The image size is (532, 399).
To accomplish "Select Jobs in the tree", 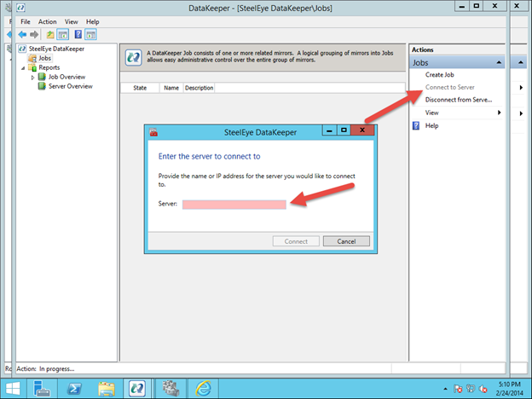I will pyautogui.click(x=44, y=58).
